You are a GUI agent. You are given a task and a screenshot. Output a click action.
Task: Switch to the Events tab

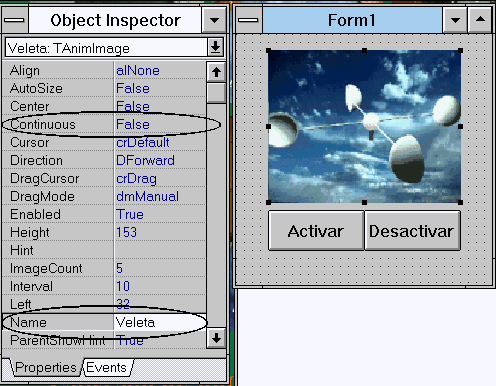107,367
